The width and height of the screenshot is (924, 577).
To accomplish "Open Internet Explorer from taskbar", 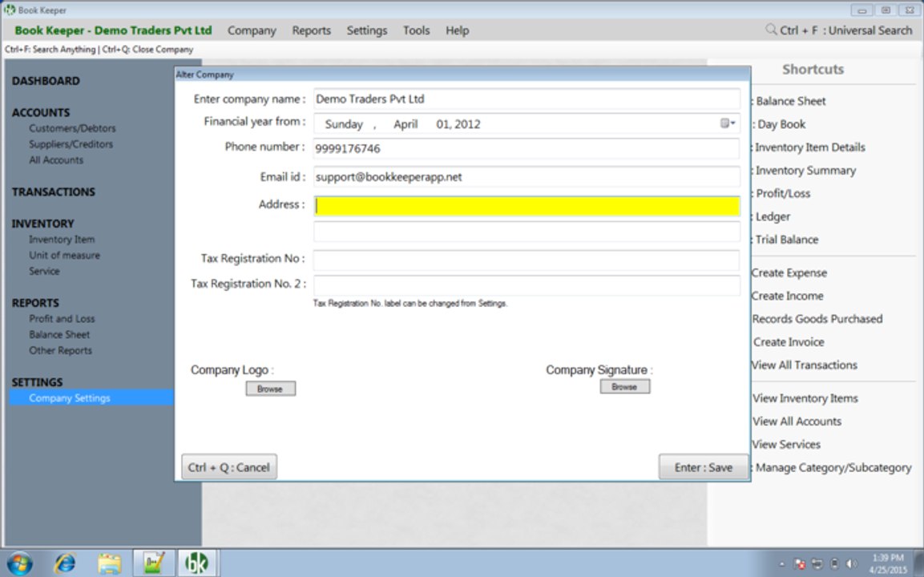I will [x=64, y=563].
